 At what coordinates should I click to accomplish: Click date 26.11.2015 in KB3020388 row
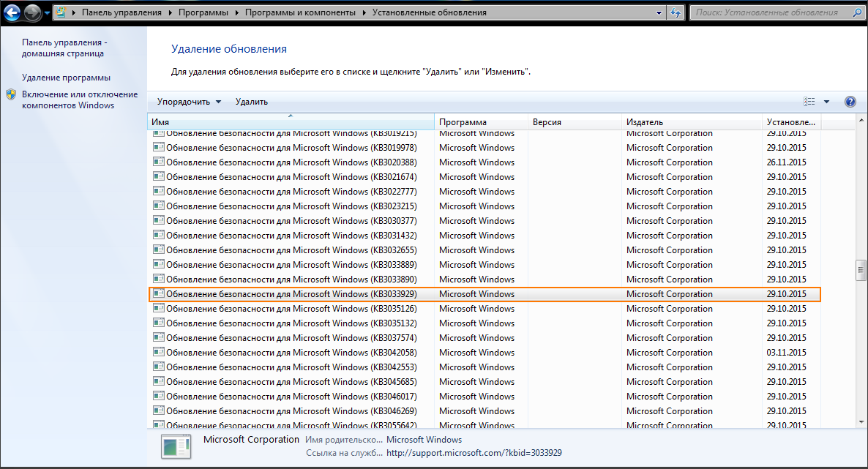(787, 162)
